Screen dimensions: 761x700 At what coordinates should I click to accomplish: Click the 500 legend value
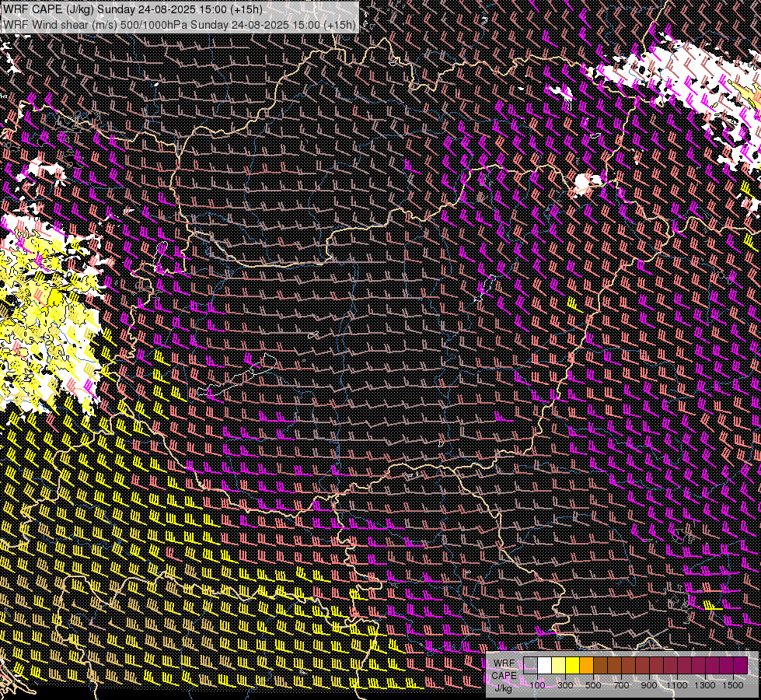pyautogui.click(x=593, y=685)
